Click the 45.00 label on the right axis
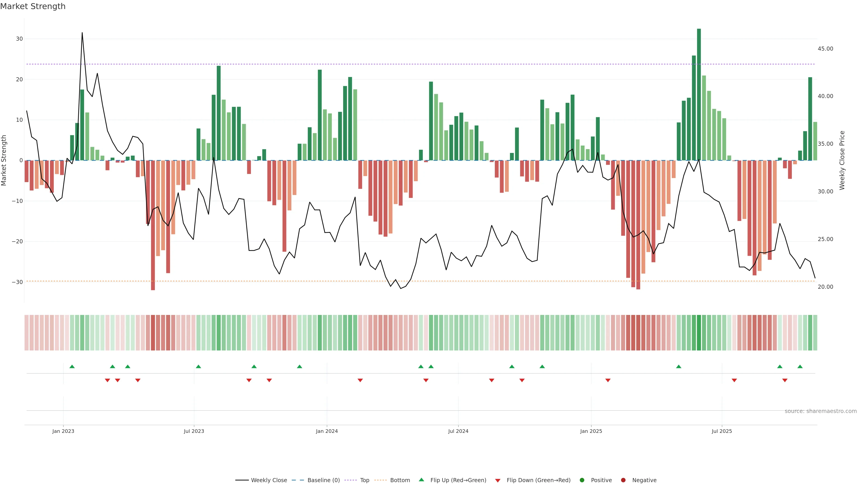 825,49
